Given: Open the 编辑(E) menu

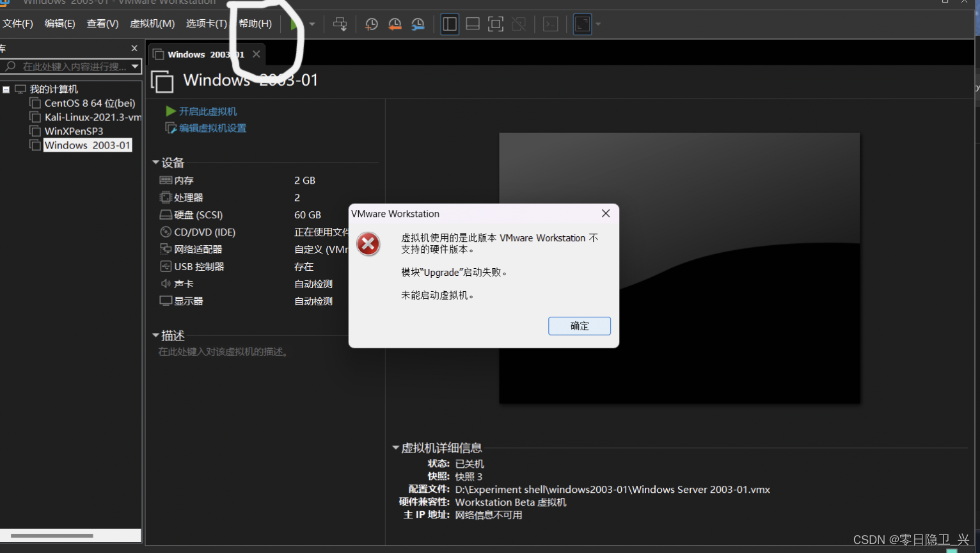Looking at the screenshot, I should pyautogui.click(x=59, y=24).
